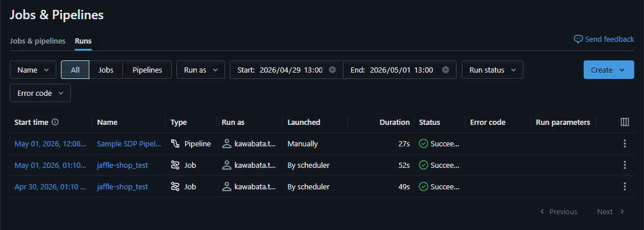This screenshot has width=644, height=230.
Task: Open jaffle-shop_test link in May 01 row
Action: point(122,165)
